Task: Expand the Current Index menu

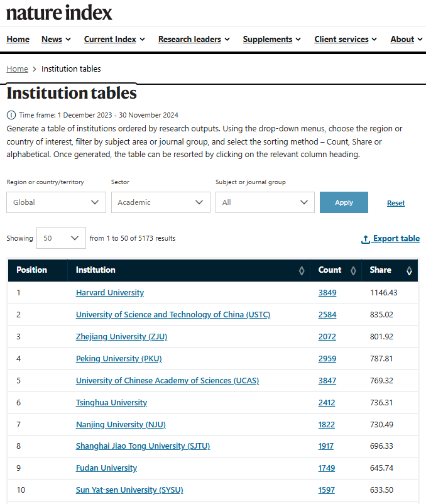Action: (114, 39)
